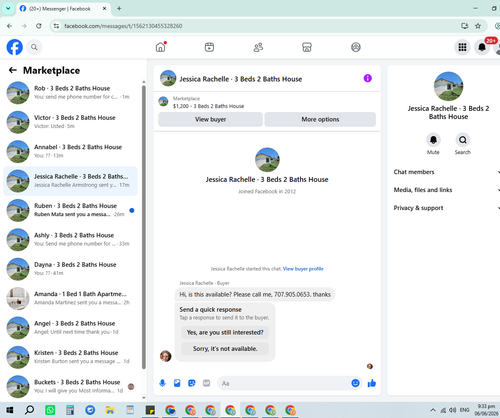500x418 pixels.
Task: Open File Explorer from taskbar
Action: pos(110,410)
